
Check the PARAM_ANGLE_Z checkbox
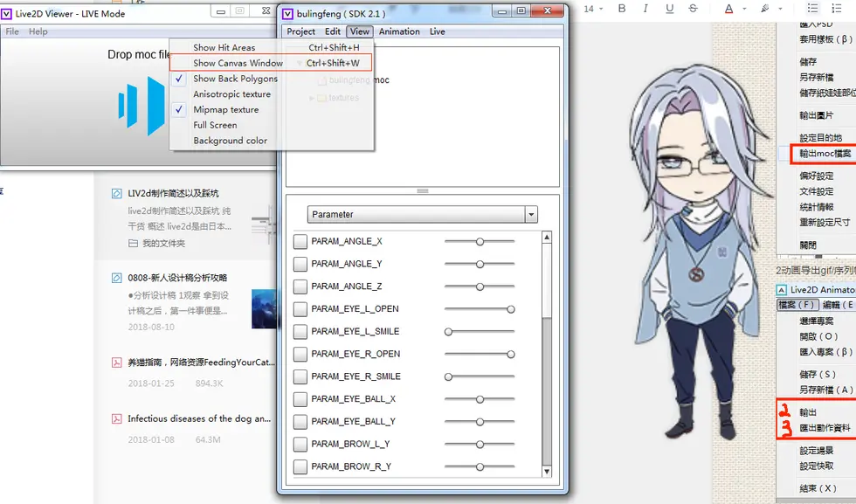click(x=300, y=287)
